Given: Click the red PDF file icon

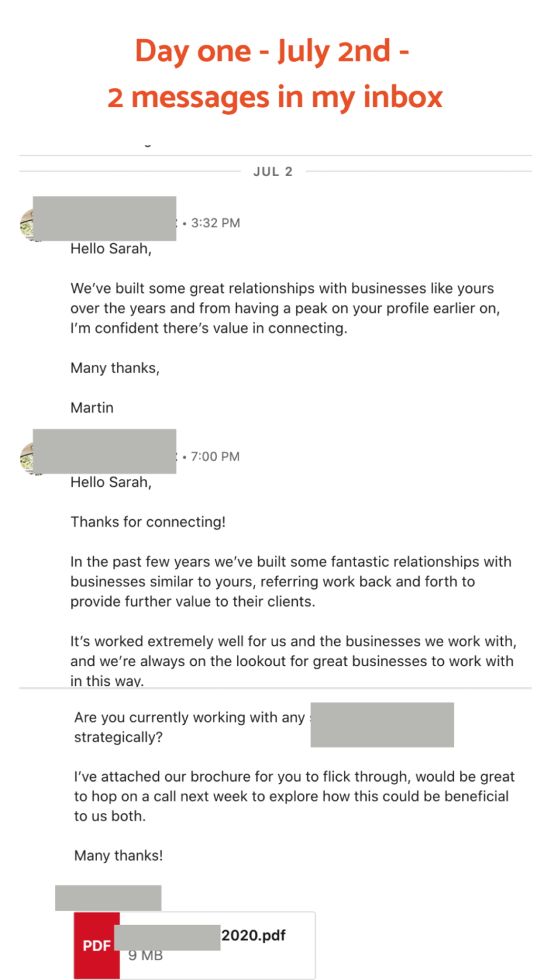Looking at the screenshot, I should coord(96,946).
